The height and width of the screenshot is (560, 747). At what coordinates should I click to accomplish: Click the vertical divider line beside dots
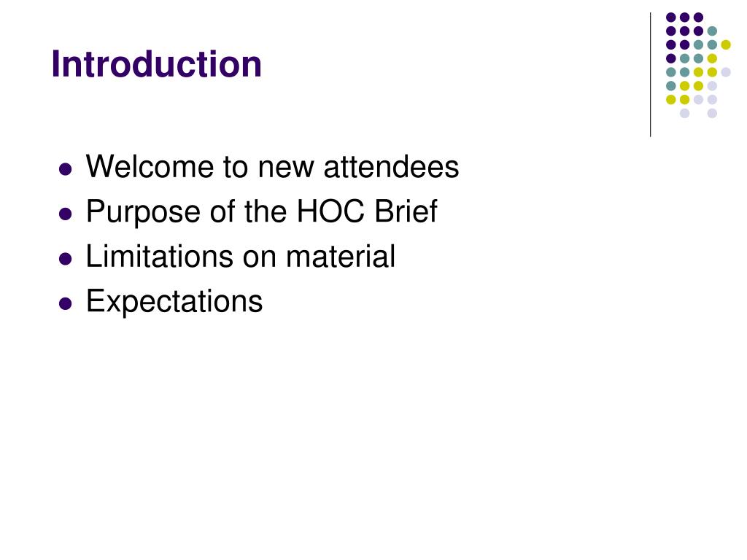[650, 75]
